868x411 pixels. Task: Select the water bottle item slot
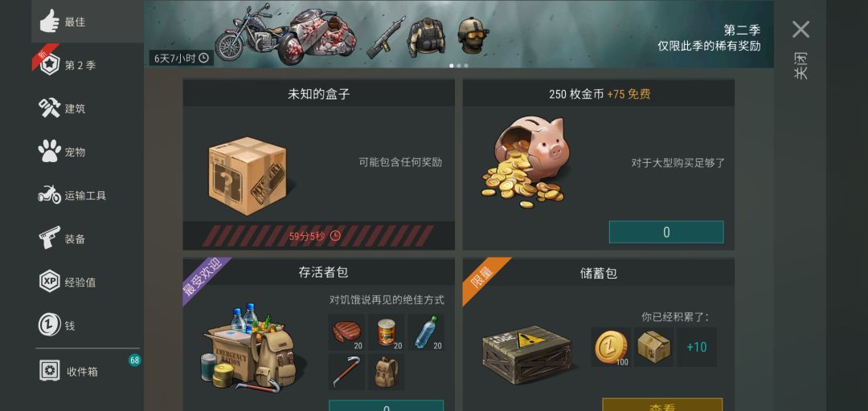(x=426, y=332)
